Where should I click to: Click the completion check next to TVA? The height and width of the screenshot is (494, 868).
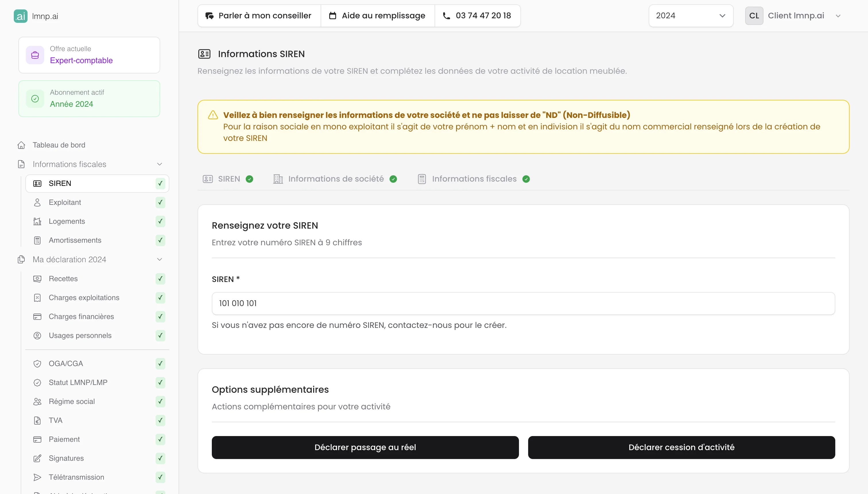pyautogui.click(x=160, y=420)
